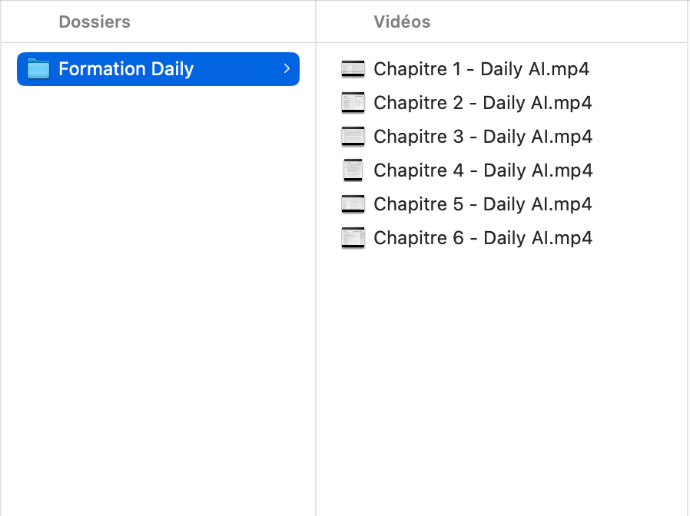The image size is (690, 516).
Task: Click the Chapitre 4 video file icon
Action: [x=353, y=170]
